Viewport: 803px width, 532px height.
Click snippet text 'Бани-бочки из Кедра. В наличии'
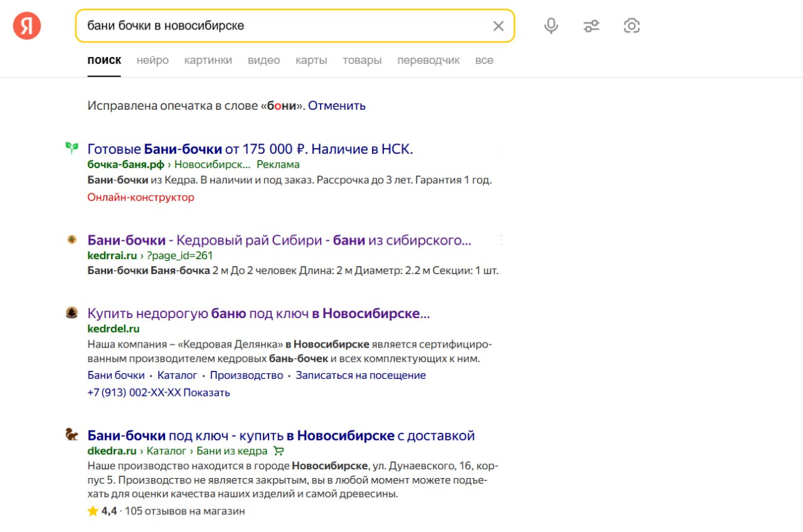click(x=289, y=180)
